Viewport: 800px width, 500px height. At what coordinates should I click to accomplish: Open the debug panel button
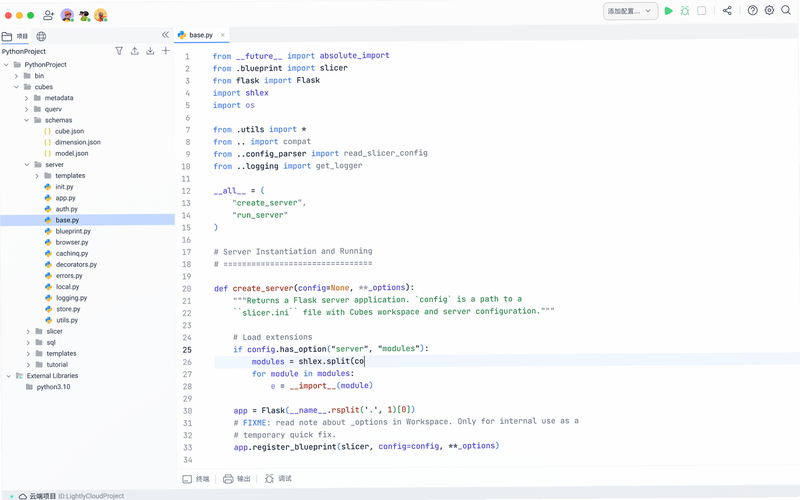tap(278, 479)
